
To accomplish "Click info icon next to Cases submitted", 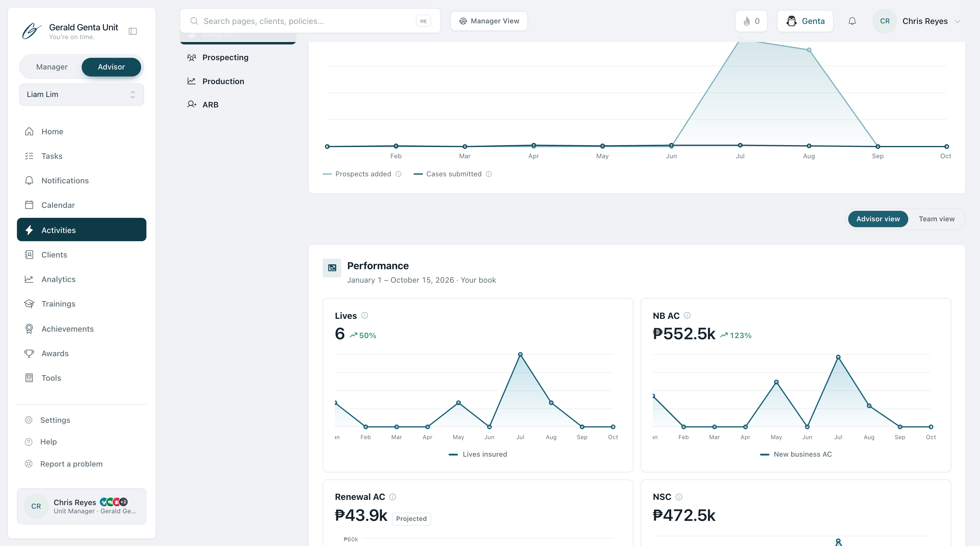I will (x=489, y=174).
